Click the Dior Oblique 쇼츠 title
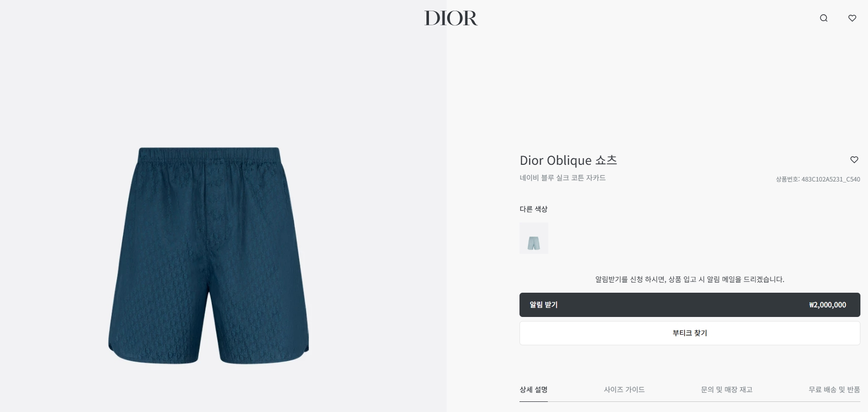Image resolution: width=868 pixels, height=412 pixels. point(569,160)
